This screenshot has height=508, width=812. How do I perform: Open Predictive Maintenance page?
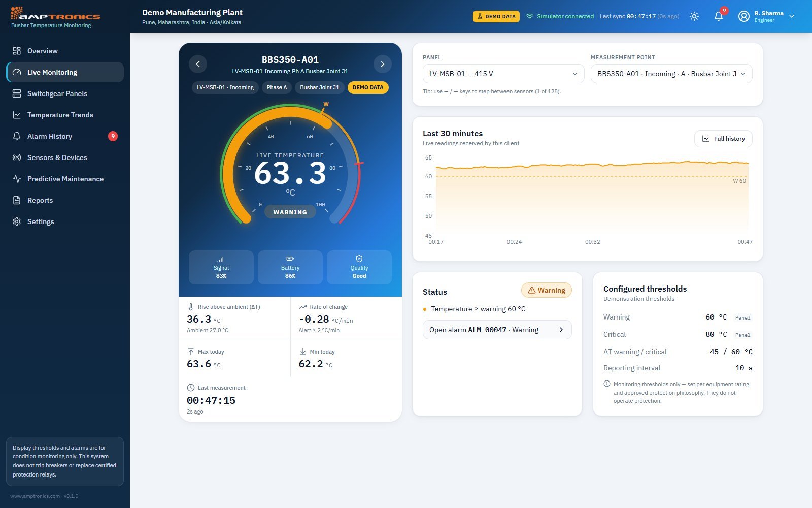65,179
